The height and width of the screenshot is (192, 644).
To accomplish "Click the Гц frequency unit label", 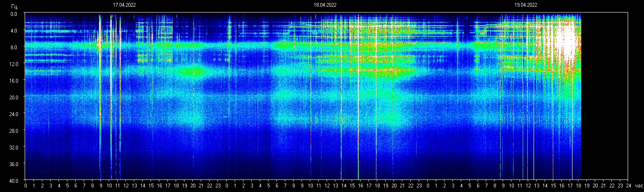I will (x=15, y=6).
